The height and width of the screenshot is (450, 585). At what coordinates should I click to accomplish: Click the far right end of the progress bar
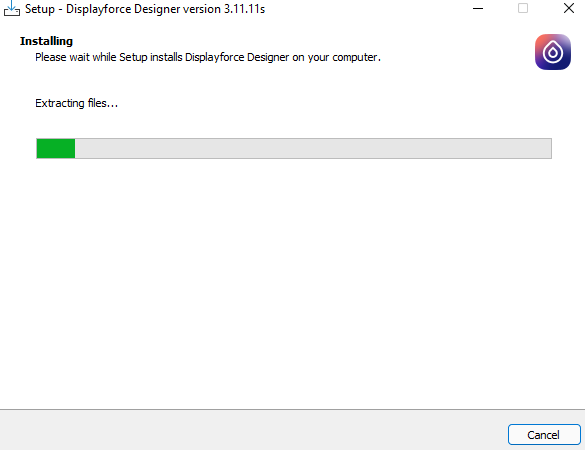click(x=548, y=149)
